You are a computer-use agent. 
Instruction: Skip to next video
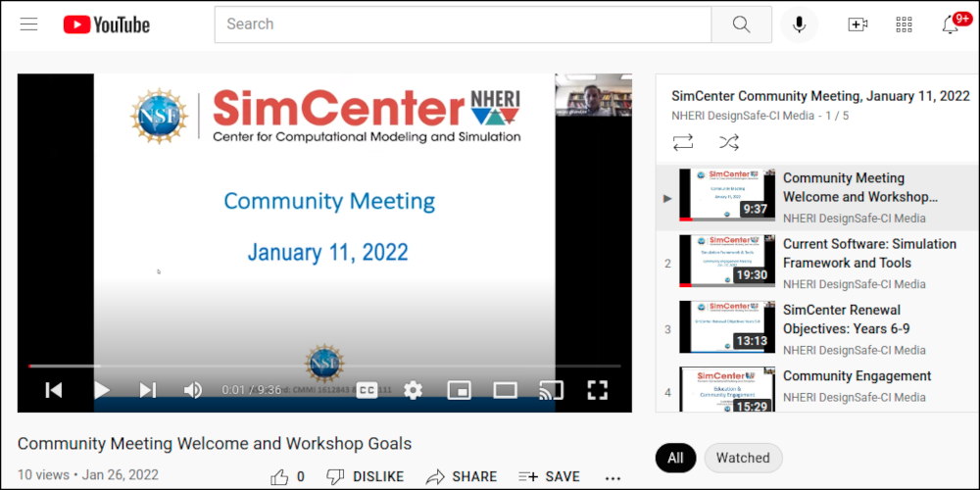[x=148, y=390]
